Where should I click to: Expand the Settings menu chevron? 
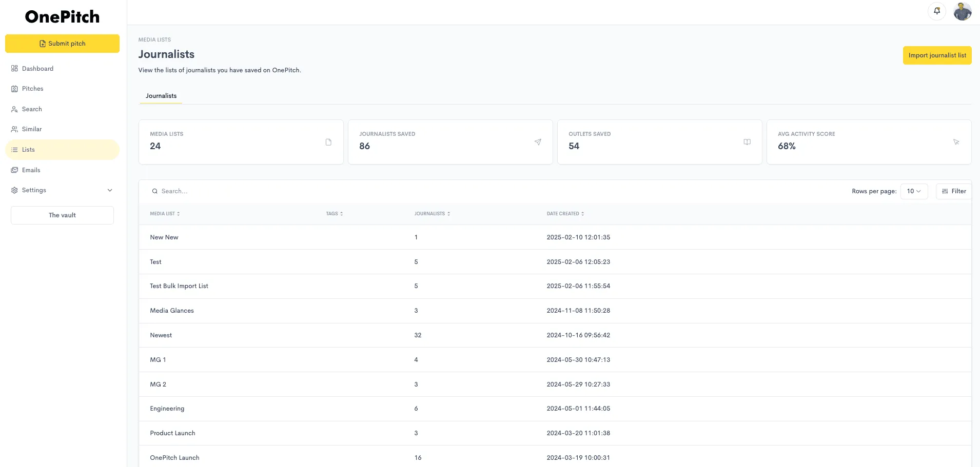point(110,190)
